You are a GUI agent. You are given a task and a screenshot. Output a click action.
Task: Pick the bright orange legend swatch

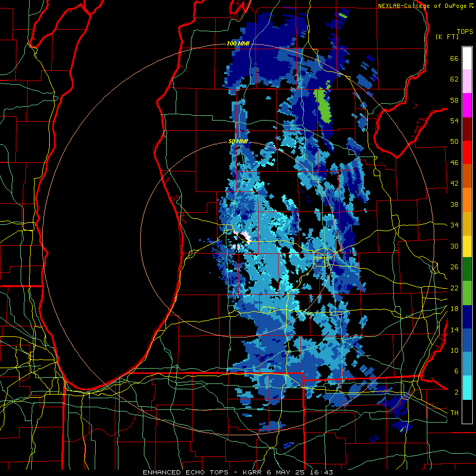467,200
